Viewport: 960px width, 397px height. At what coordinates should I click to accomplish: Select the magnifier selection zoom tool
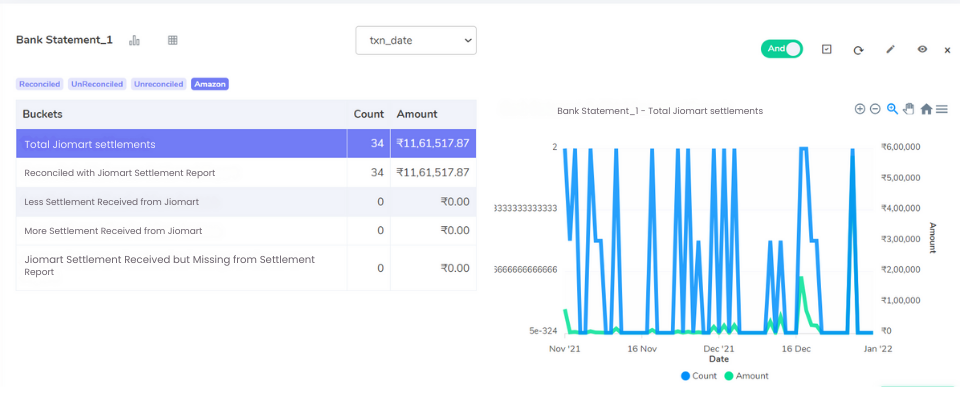[x=892, y=108]
